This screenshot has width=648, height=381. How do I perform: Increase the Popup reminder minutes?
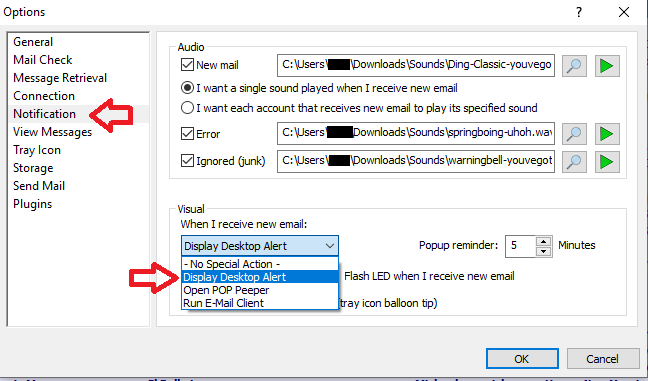coord(544,241)
